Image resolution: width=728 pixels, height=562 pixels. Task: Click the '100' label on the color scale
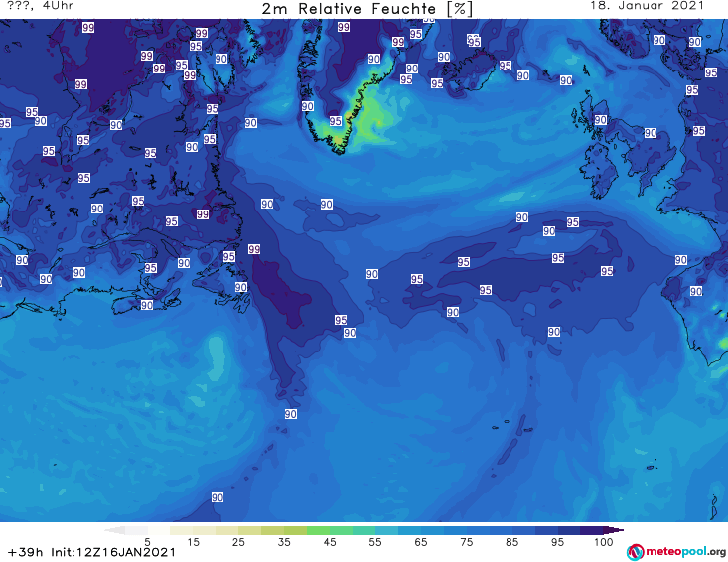(x=603, y=541)
